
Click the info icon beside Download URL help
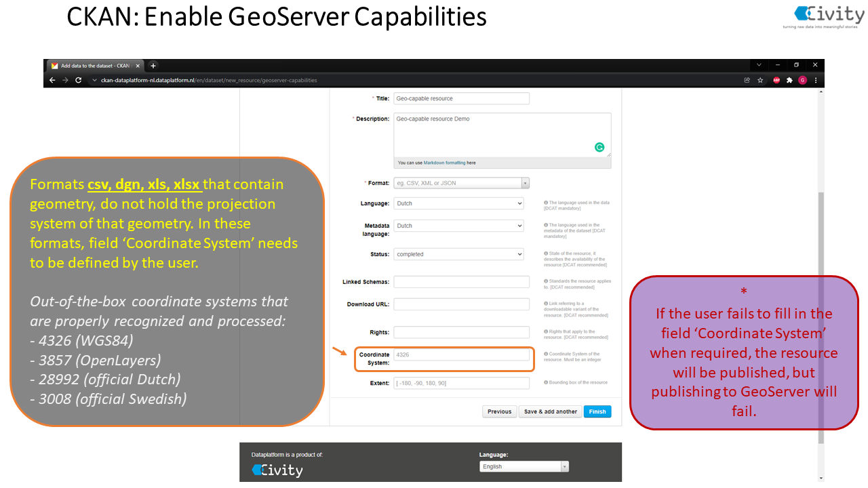click(546, 304)
